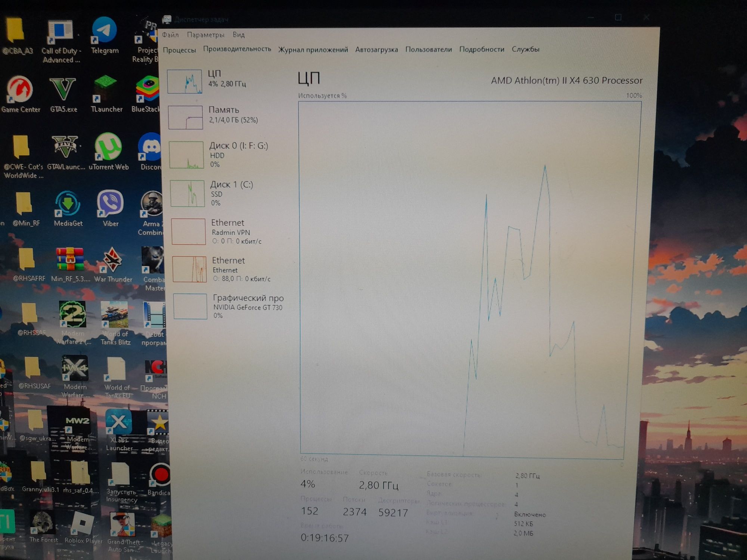Open Game Center desktop icon
The height and width of the screenshot is (560, 747).
pyautogui.click(x=21, y=94)
